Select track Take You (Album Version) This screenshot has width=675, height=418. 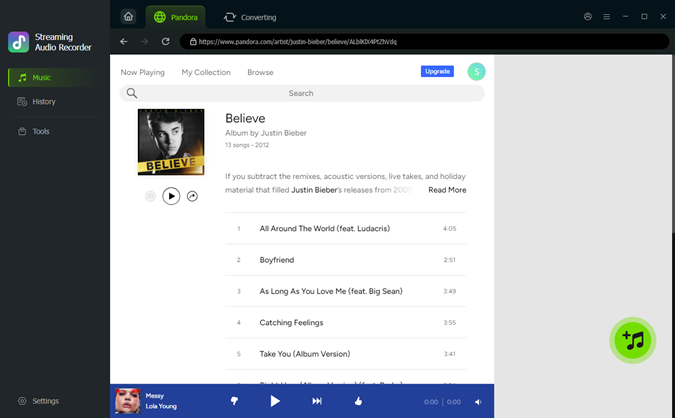[x=346, y=354]
